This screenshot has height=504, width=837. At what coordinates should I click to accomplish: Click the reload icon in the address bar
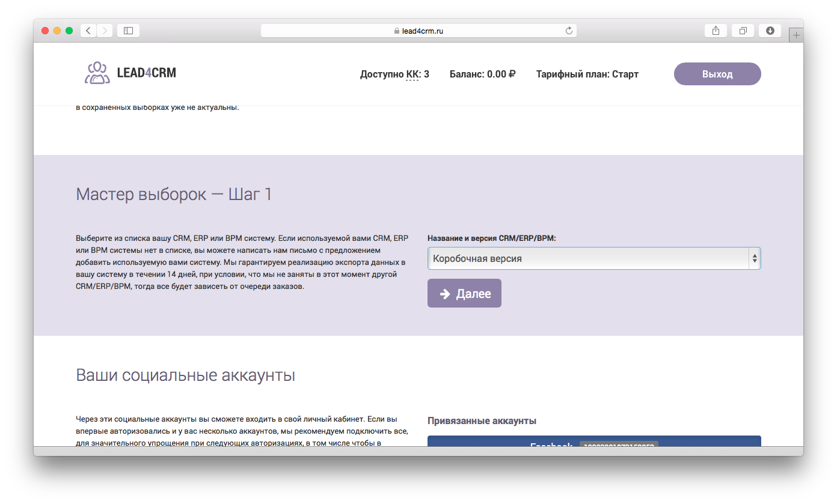(569, 30)
